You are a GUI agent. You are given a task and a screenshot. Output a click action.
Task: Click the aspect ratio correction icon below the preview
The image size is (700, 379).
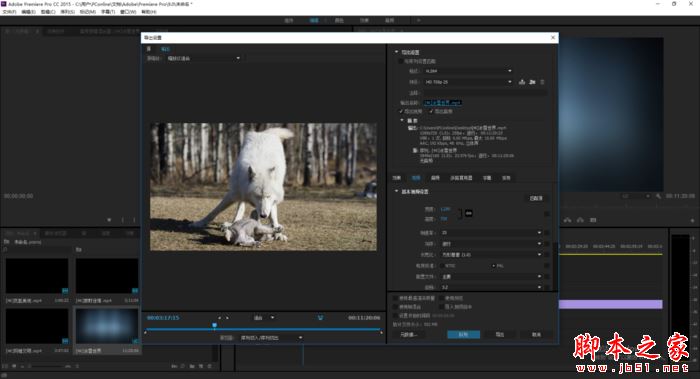pyautogui.click(x=320, y=318)
